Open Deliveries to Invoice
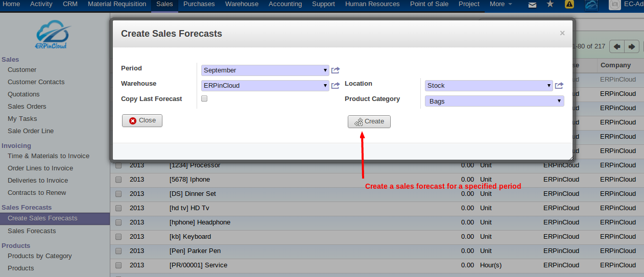This screenshot has width=644, height=277. pyautogui.click(x=38, y=181)
